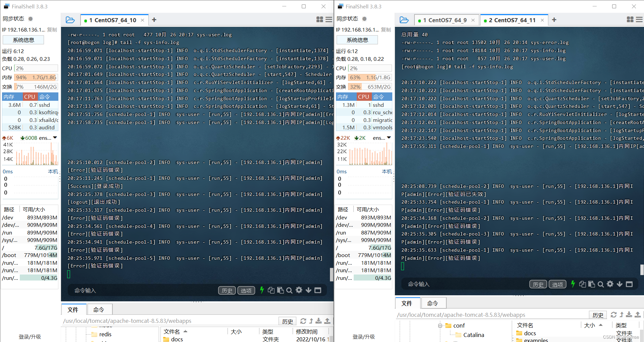Screen dimensions: 644x342
Task: Toggle full-screen with the monitor icon
Action: (317, 290)
